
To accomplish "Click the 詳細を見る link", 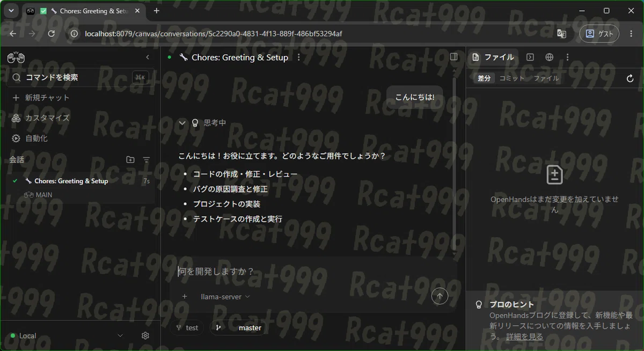I will point(524,337).
